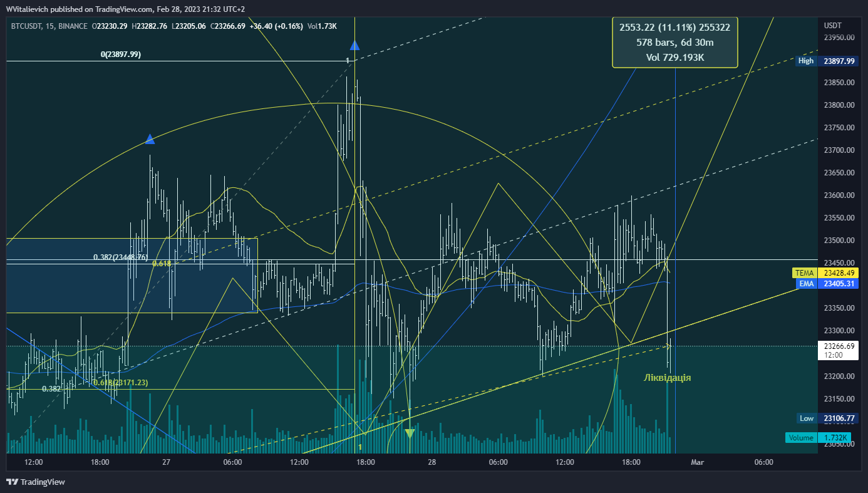Click the Vol 729.193K text in the measure box
Screen dimensions: 868x493
675,57
